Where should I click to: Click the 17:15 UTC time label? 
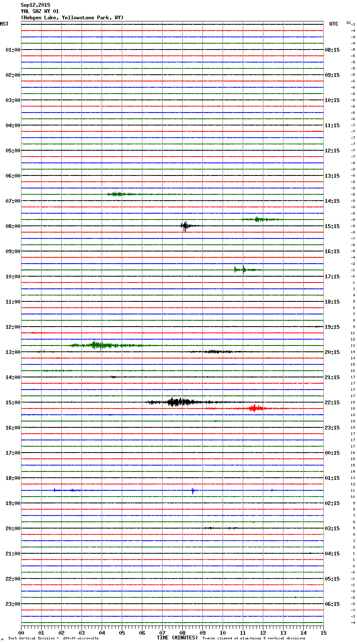[332, 277]
